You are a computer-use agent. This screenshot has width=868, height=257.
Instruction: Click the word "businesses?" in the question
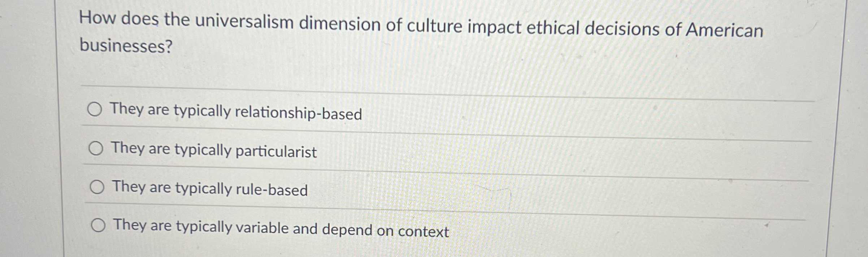126,46
